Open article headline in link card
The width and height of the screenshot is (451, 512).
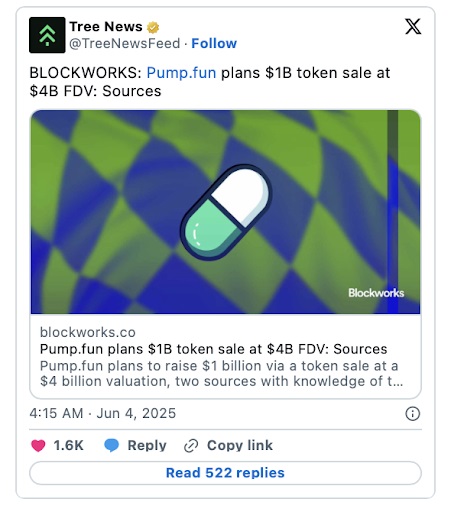[x=213, y=349]
